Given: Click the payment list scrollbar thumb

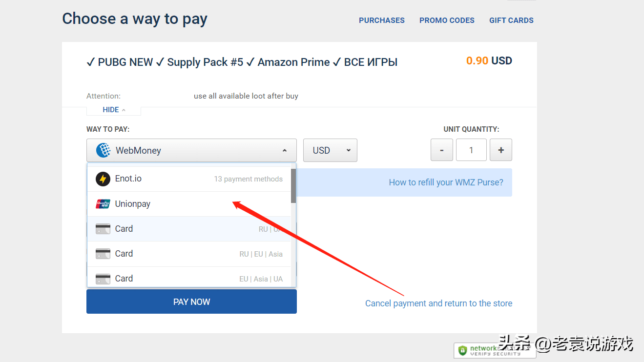Looking at the screenshot, I should click(293, 186).
